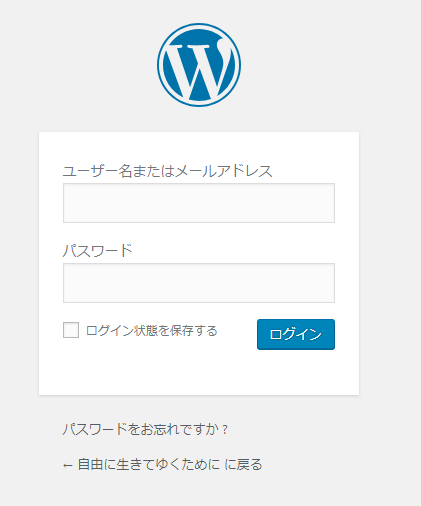Image resolution: width=421 pixels, height=506 pixels.
Task: Click the blue circle WordPress emblem
Action: pyautogui.click(x=199, y=65)
